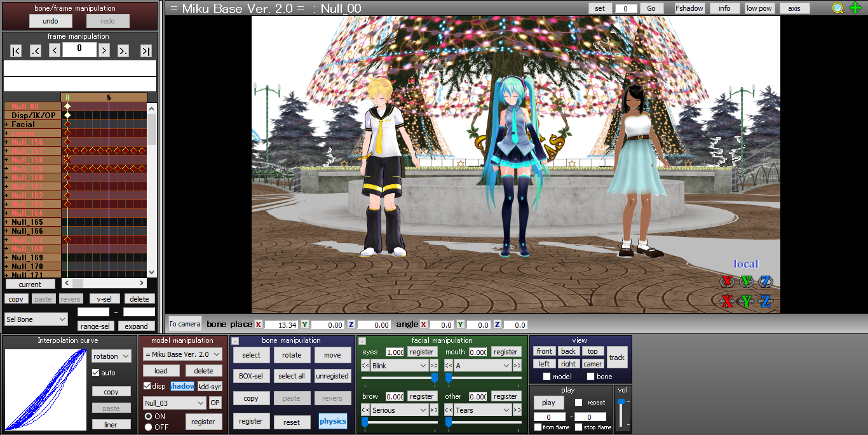Step back to the previous frame

pyautogui.click(x=54, y=50)
